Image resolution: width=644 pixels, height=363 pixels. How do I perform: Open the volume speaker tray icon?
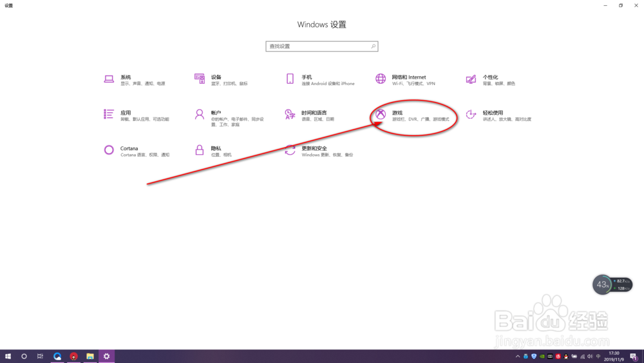[x=590, y=357]
